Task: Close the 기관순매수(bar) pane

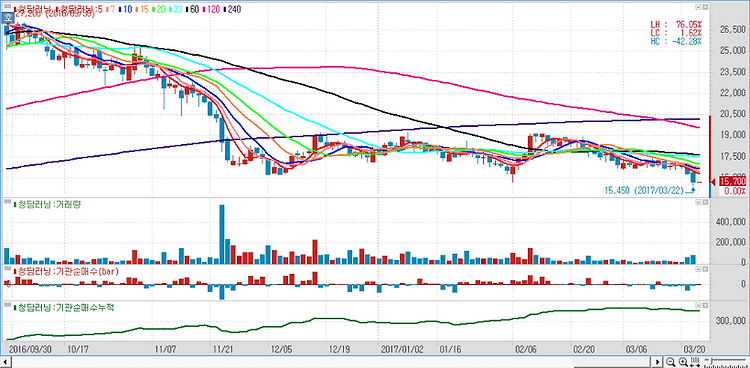Action: 705,270
